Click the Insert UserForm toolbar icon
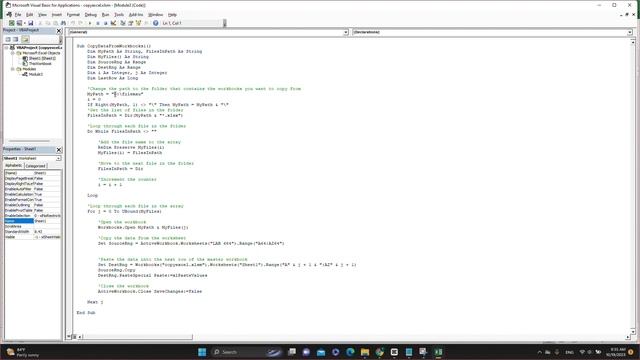640x360 pixels. coord(19,23)
